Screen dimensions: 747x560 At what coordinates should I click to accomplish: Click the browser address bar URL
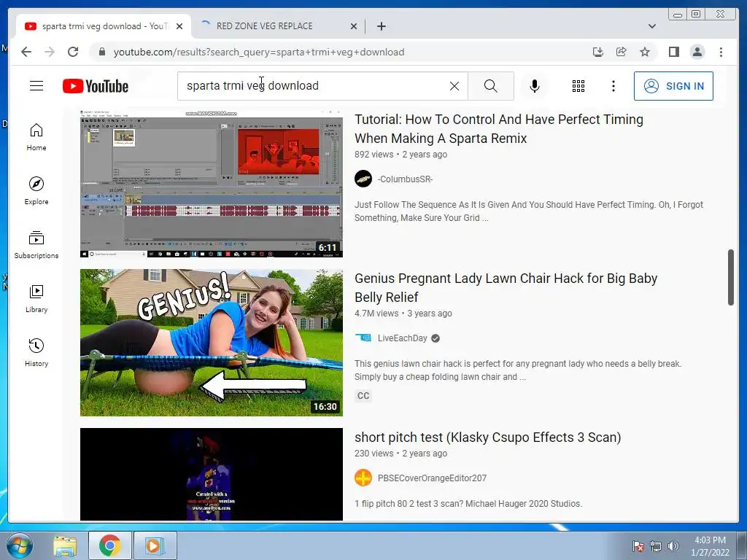259,52
